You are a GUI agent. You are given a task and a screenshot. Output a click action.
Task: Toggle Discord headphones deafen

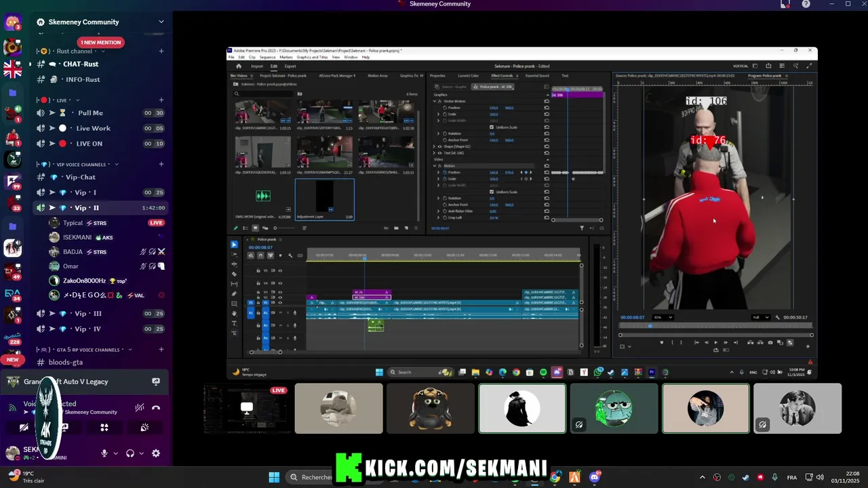pos(130,453)
